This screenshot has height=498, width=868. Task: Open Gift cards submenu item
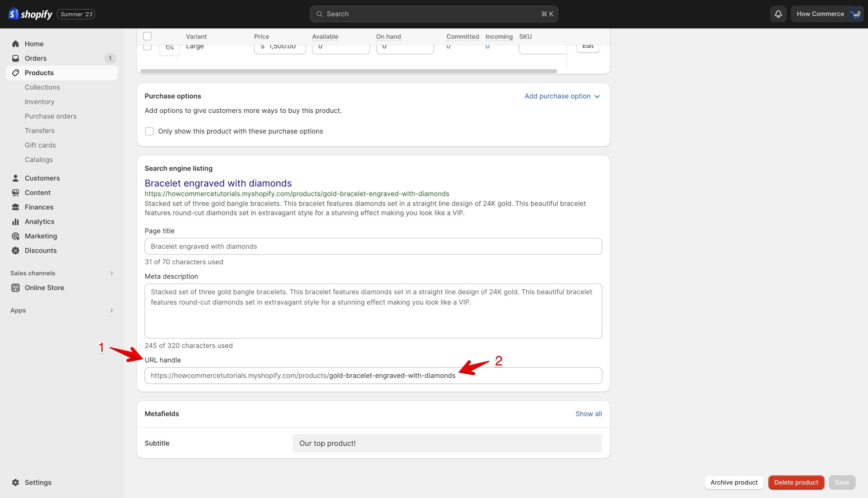coord(40,145)
